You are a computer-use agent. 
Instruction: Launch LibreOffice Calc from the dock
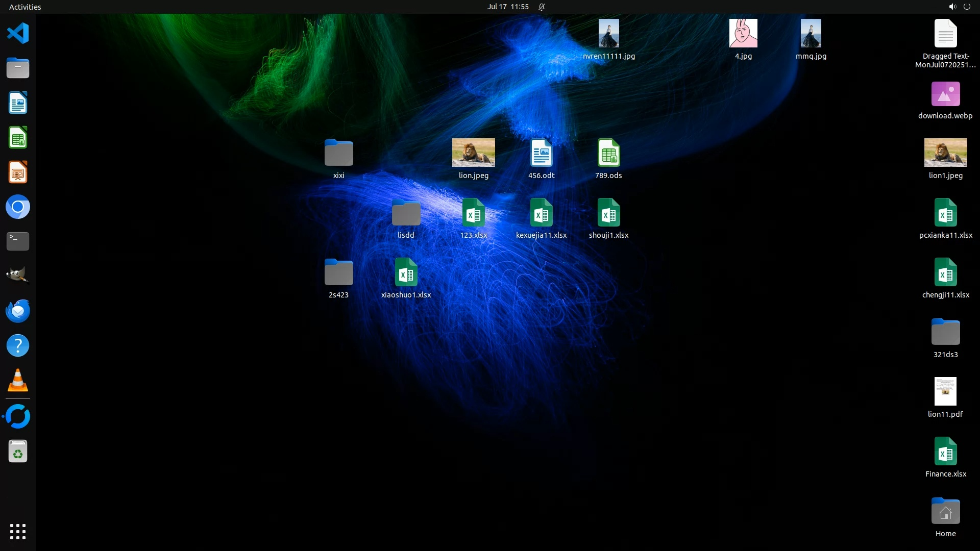tap(18, 138)
